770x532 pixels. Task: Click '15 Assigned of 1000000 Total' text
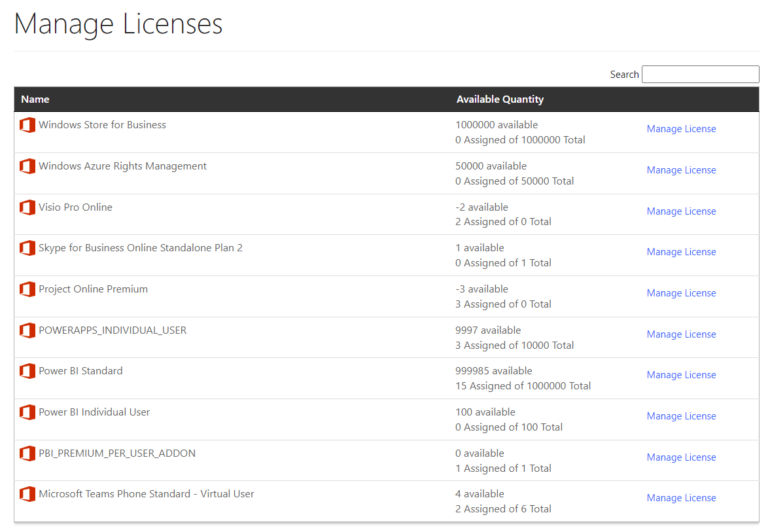(x=523, y=386)
